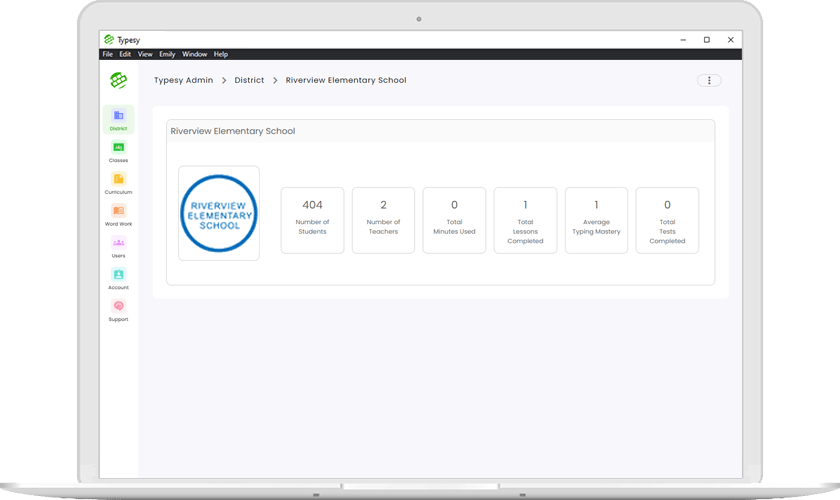Select the Total Minutes Used card

tap(454, 220)
